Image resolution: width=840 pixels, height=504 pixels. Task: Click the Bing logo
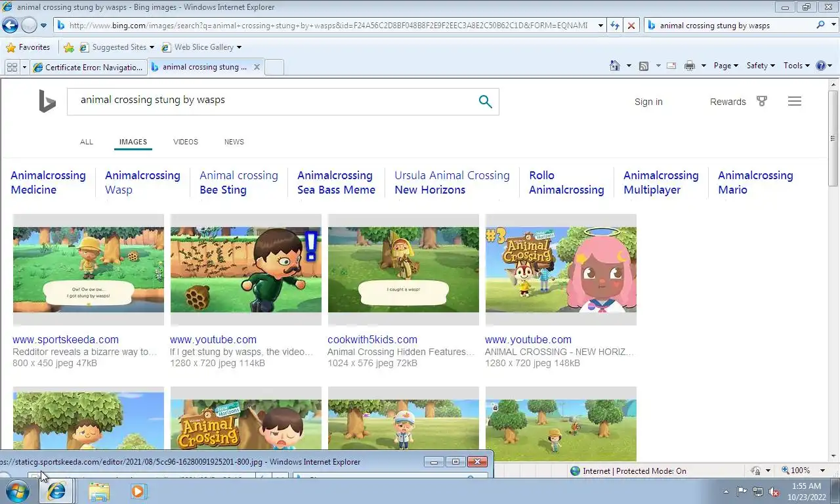point(47,102)
